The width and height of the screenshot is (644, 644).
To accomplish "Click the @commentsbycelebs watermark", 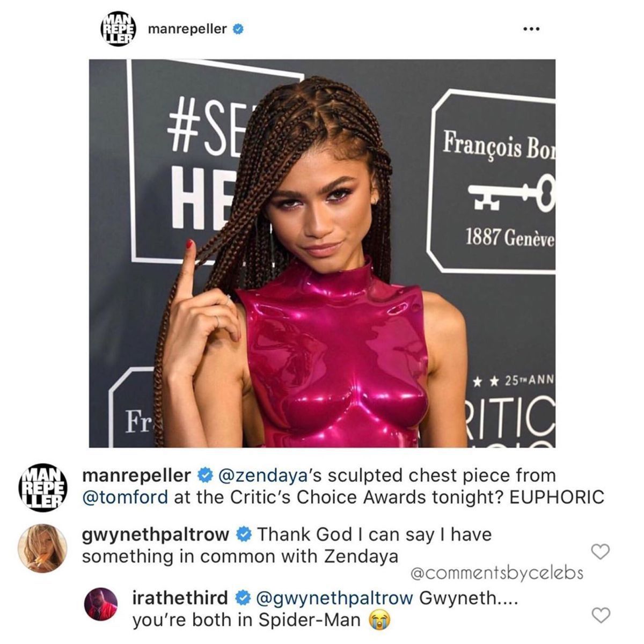I will (496, 573).
